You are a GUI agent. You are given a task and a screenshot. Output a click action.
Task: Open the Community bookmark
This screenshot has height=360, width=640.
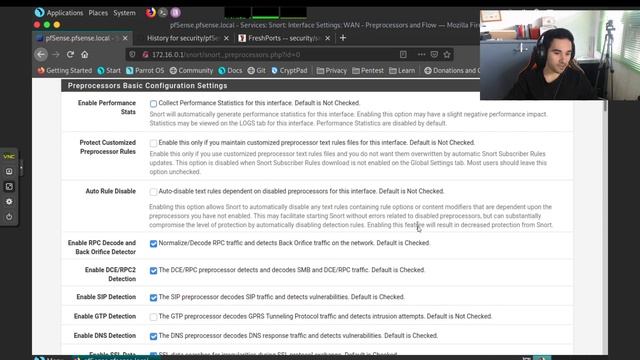(191, 71)
